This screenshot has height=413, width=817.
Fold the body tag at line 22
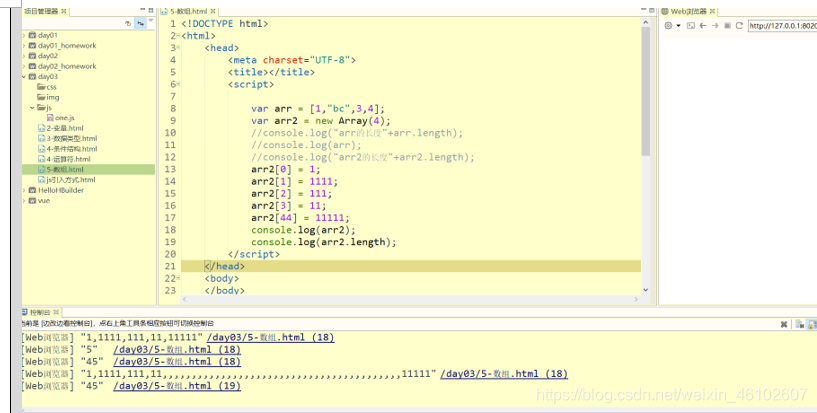(x=178, y=278)
